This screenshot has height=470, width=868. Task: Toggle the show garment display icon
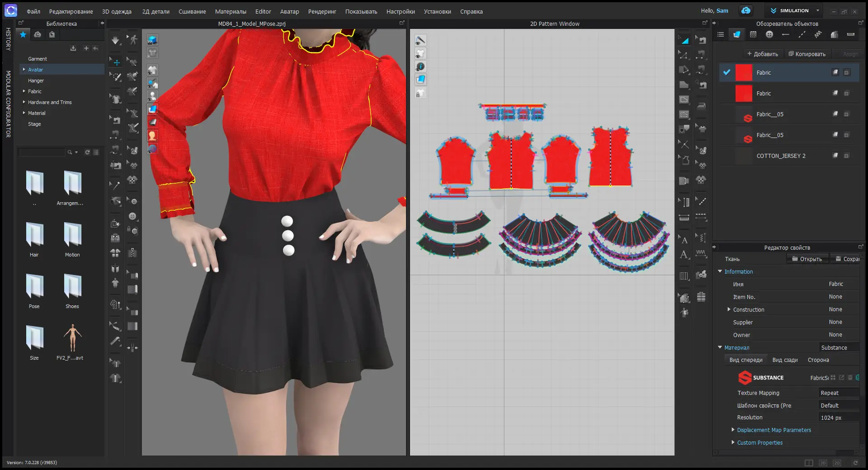(152, 70)
